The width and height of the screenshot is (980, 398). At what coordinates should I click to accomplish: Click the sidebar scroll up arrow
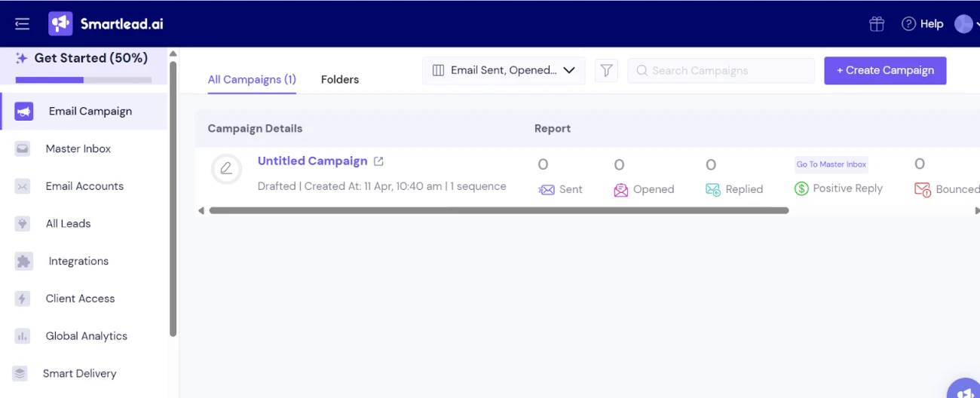click(x=173, y=54)
